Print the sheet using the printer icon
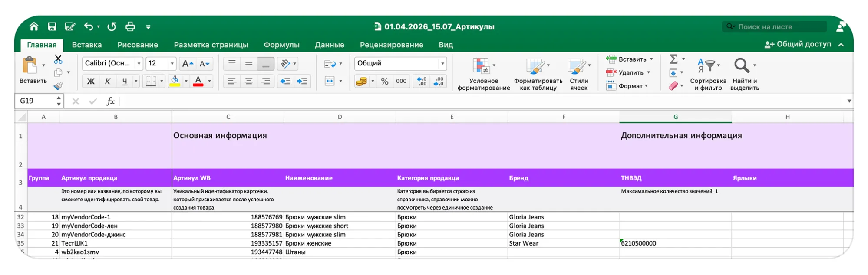Screen dimensions: 868x275 click(130, 26)
